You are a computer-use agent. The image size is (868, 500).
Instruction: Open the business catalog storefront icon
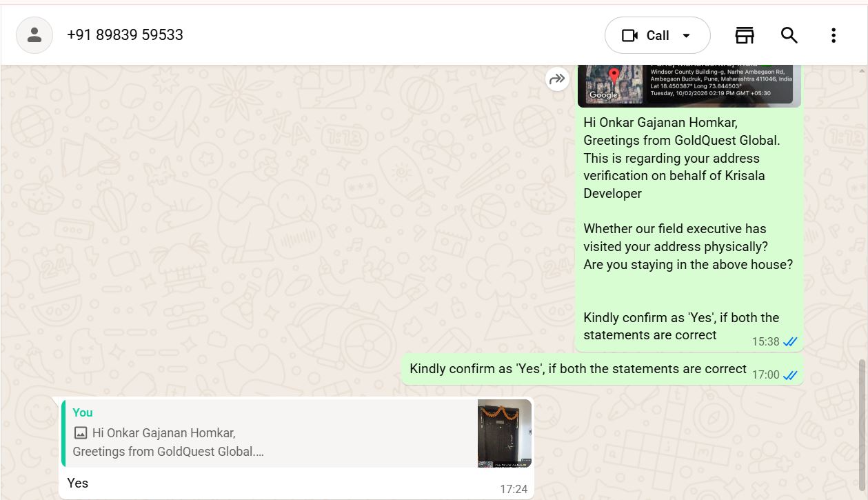click(745, 35)
